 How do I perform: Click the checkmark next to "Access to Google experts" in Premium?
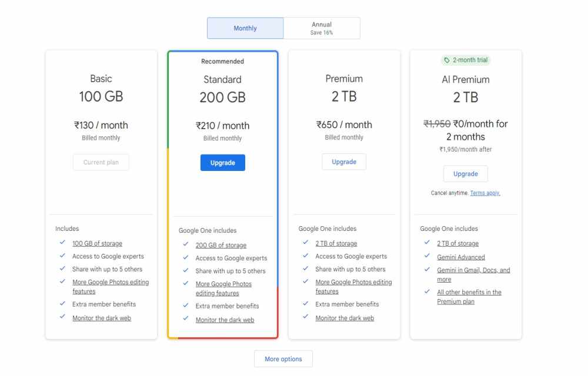coord(305,256)
